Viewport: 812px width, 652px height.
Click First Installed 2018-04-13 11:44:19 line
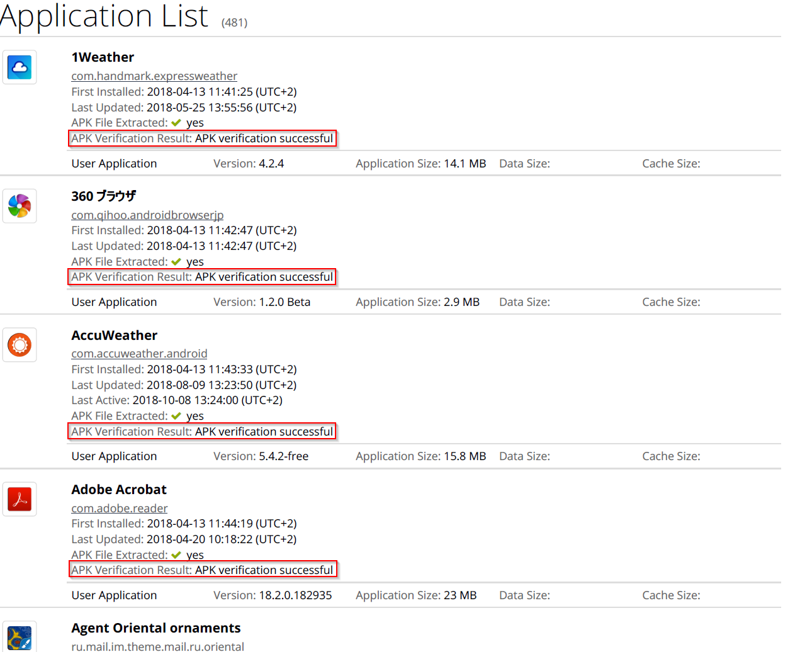click(184, 524)
